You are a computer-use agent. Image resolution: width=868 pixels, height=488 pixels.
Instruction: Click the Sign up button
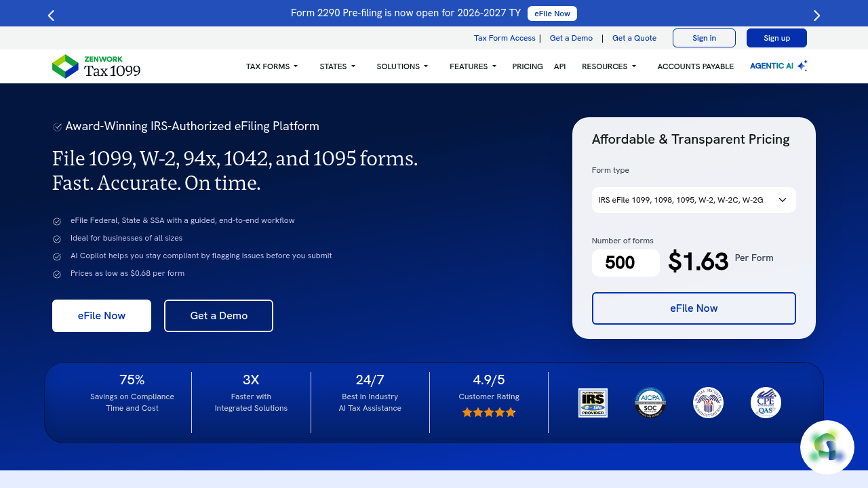point(776,38)
